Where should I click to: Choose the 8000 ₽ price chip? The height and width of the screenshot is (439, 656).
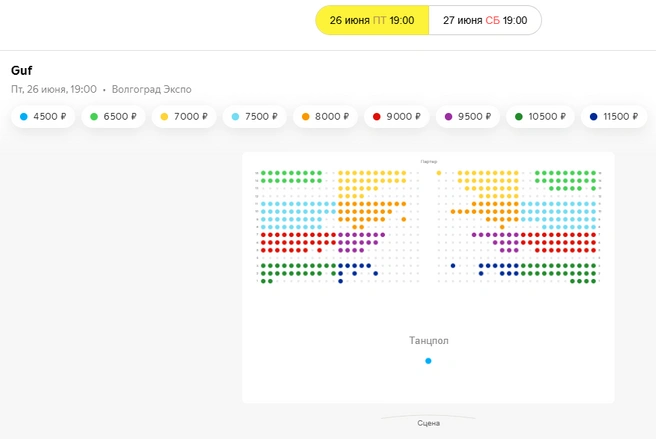(x=325, y=116)
